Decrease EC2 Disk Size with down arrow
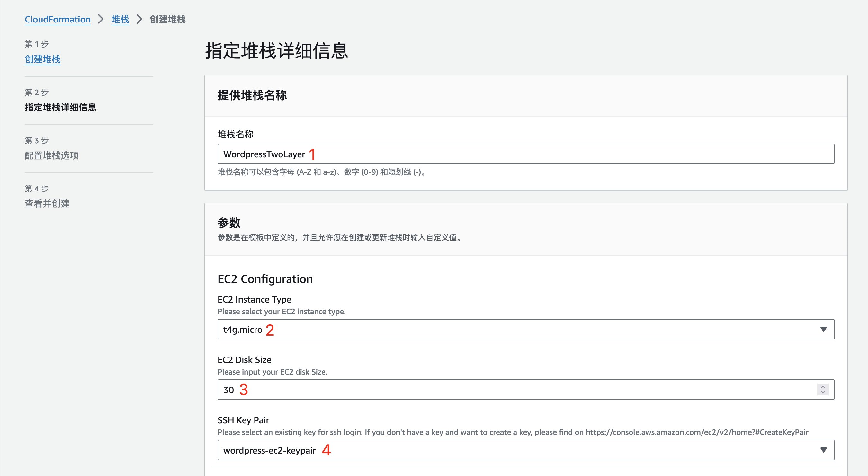The image size is (868, 476). click(x=823, y=392)
